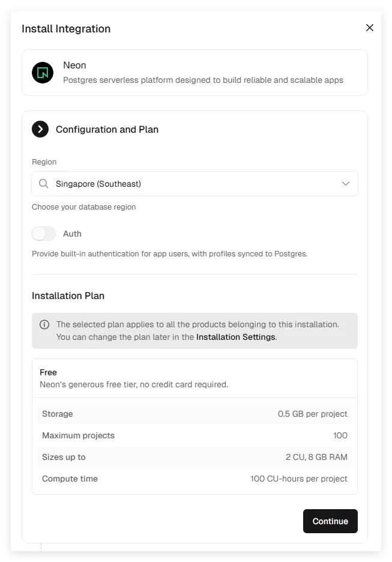The width and height of the screenshot is (392, 562).
Task: Click the Install Integration dialog title
Action: (66, 29)
